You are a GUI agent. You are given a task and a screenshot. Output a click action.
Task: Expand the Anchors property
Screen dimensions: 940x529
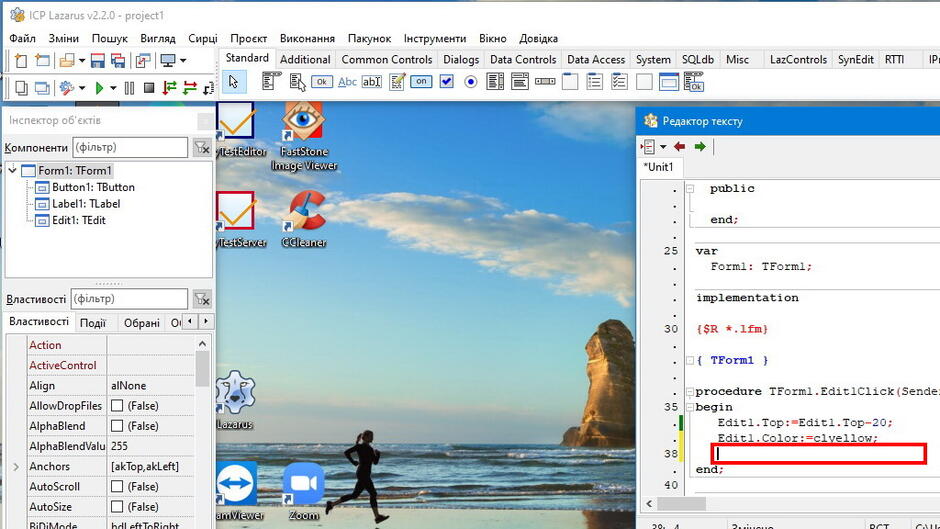(16, 467)
